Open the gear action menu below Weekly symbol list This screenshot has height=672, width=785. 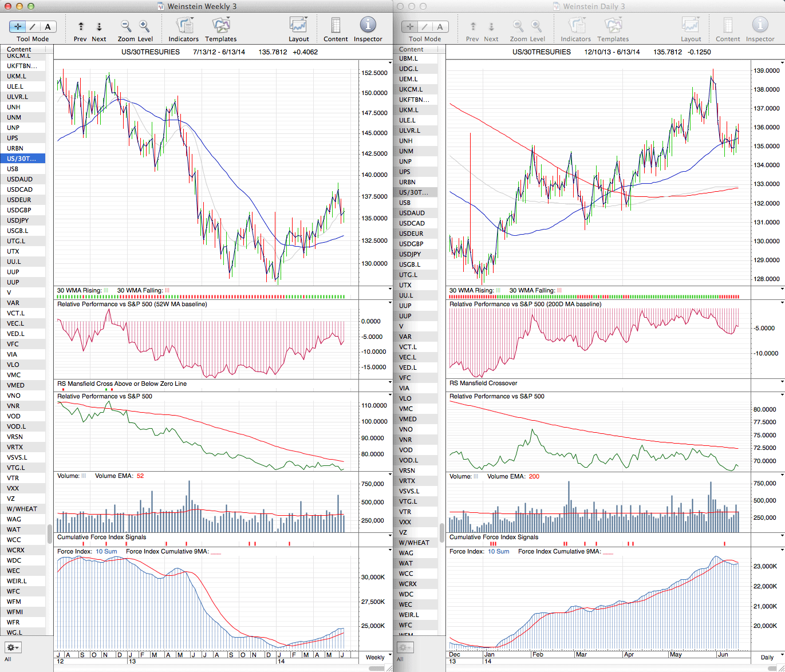point(13,647)
